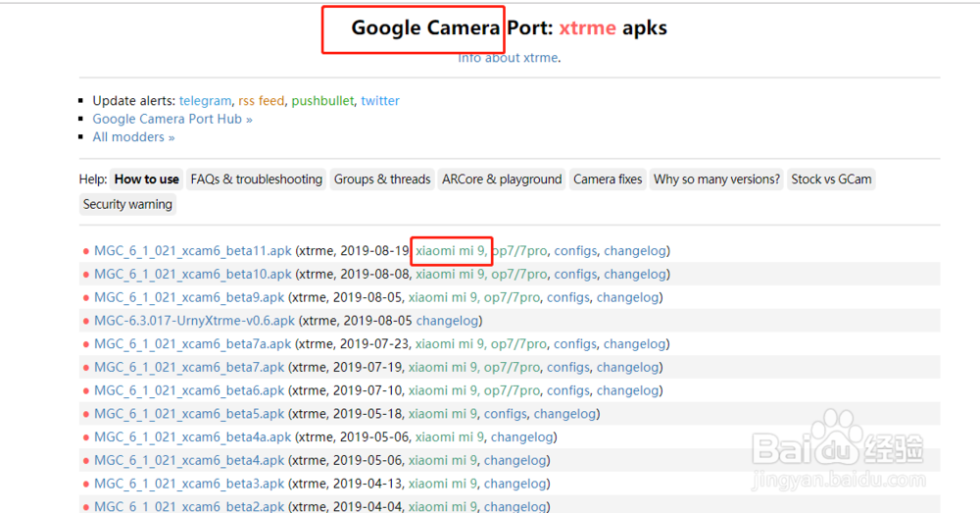
Task: Open the 'ARCore & playground' help tab
Action: tap(502, 180)
